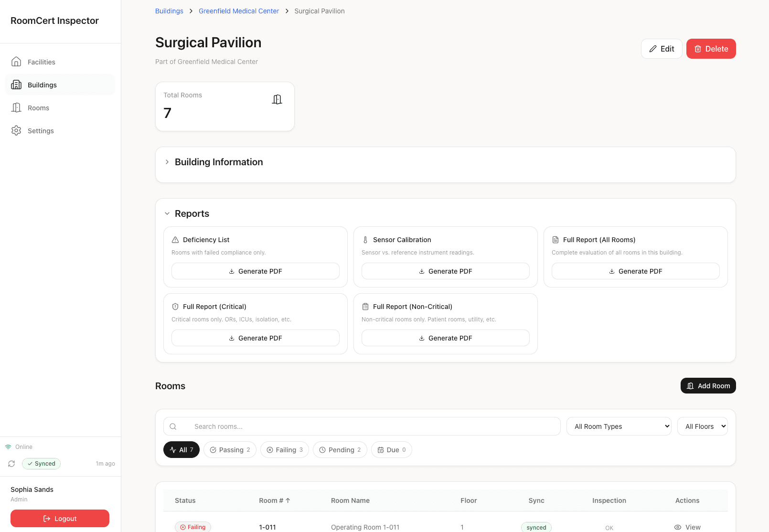Image resolution: width=769 pixels, height=532 pixels.
Task: Open the Buildings sidebar item
Action: click(60, 85)
